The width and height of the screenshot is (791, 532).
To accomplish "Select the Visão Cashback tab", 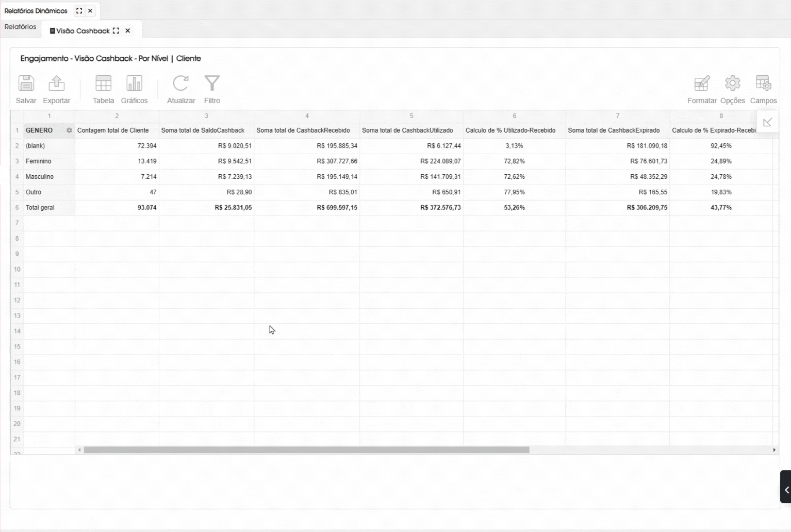I will tap(83, 31).
